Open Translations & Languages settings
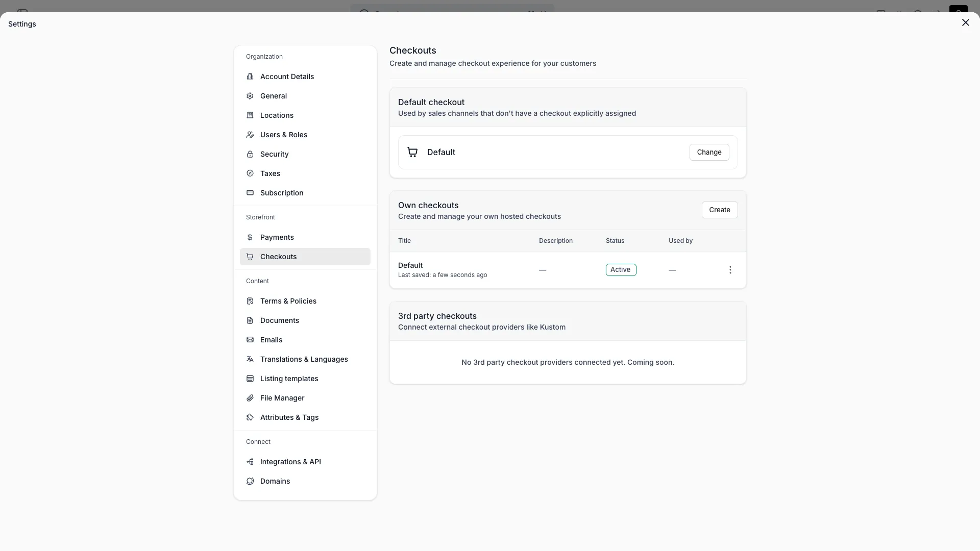This screenshot has width=980, height=551. click(305, 359)
